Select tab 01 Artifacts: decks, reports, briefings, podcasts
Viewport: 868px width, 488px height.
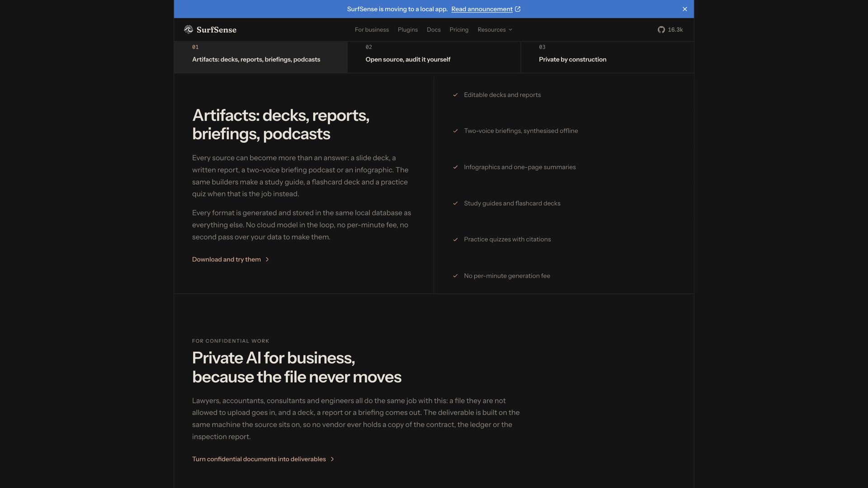(260, 57)
